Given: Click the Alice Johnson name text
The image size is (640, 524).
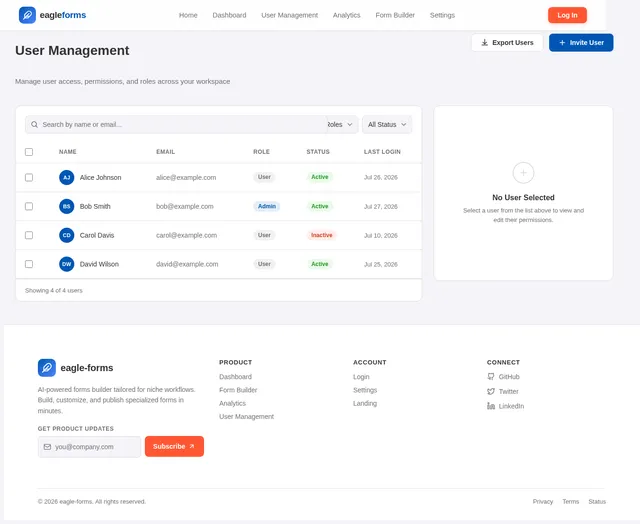Looking at the screenshot, I should [100, 178].
